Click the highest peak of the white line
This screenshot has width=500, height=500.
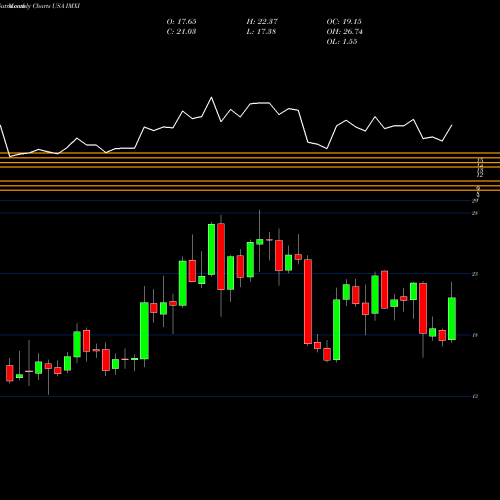[211, 98]
